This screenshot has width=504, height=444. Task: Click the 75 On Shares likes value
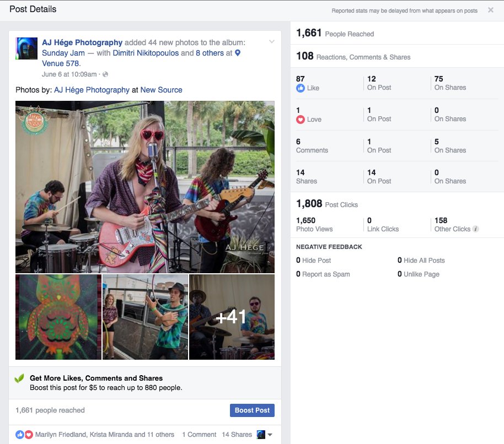[450, 83]
